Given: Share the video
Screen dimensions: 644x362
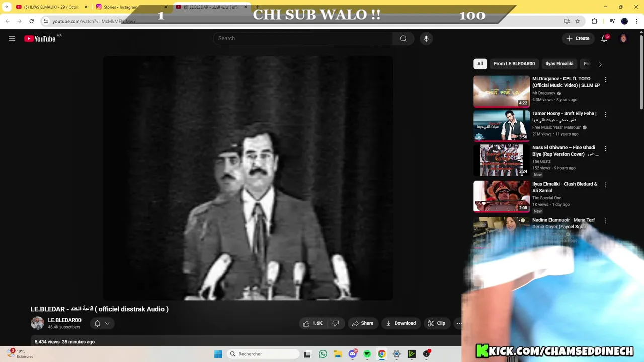Looking at the screenshot, I should (362, 323).
